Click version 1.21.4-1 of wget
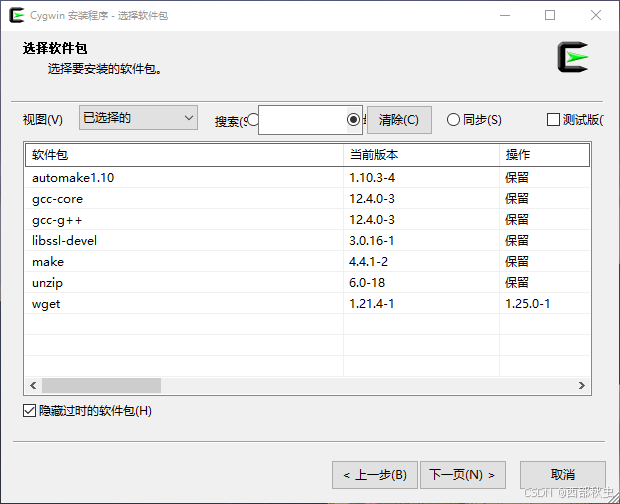Screen dimensions: 620x504 pos(371,304)
